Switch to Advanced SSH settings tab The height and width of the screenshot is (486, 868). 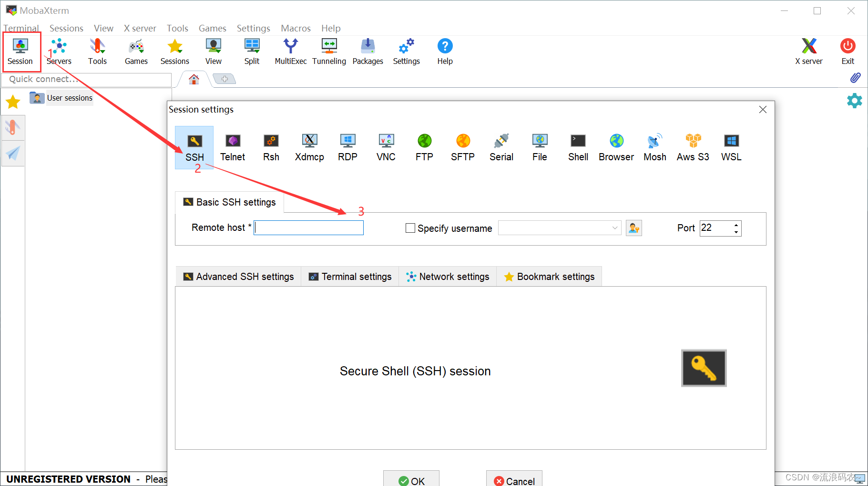click(x=239, y=277)
